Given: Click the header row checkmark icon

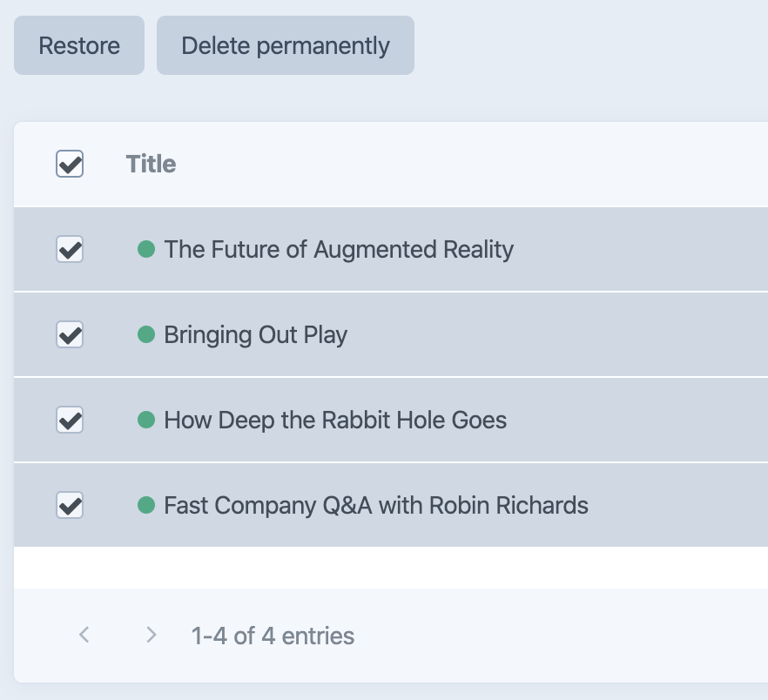Looking at the screenshot, I should [70, 164].
